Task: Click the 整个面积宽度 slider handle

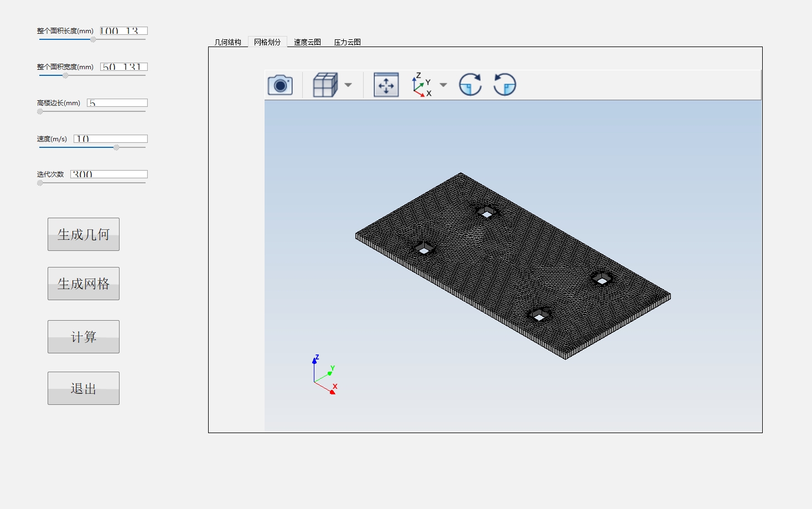Action: coord(65,75)
